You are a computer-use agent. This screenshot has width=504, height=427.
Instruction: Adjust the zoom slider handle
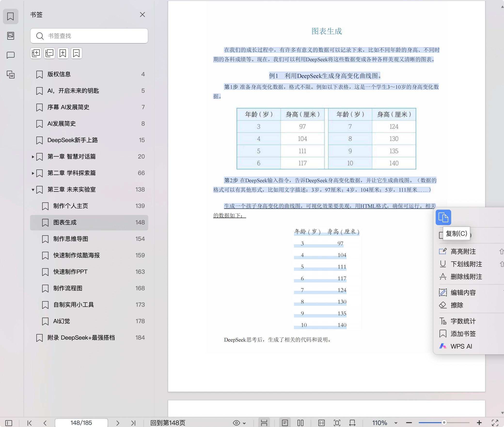(444, 423)
